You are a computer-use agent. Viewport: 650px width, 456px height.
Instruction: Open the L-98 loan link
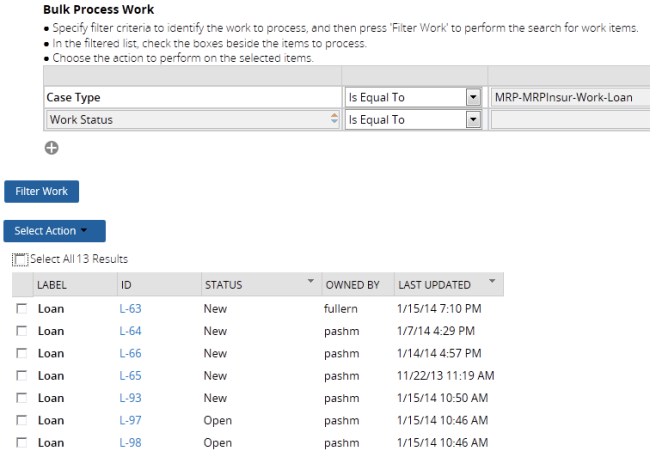pos(130,443)
